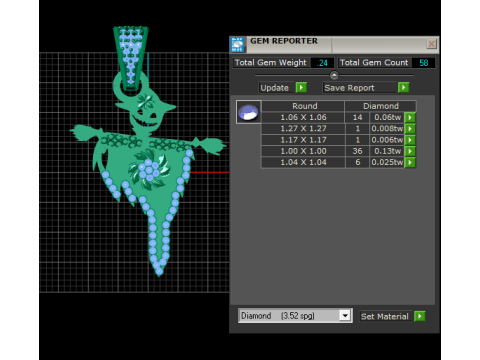The width and height of the screenshot is (480, 360).
Task: Click the green arrow for the 1.17 X 1.17 row
Action: click(x=410, y=140)
